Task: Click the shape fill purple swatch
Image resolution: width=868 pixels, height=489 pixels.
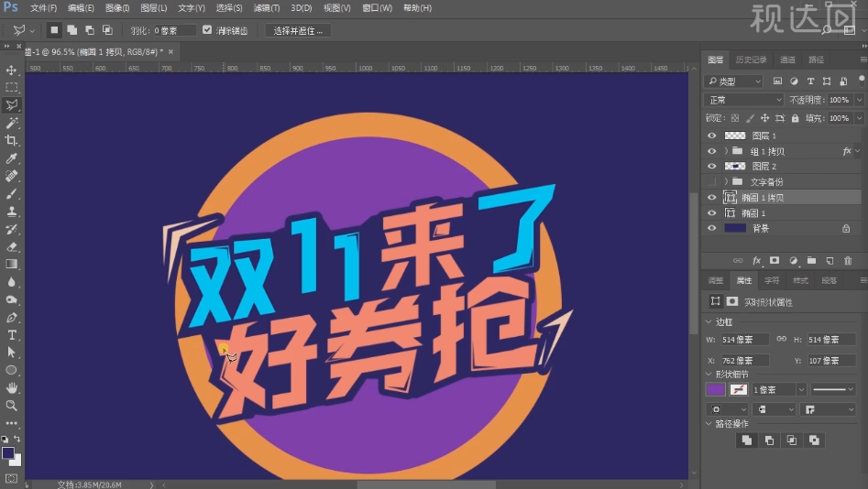Action: 715,389
